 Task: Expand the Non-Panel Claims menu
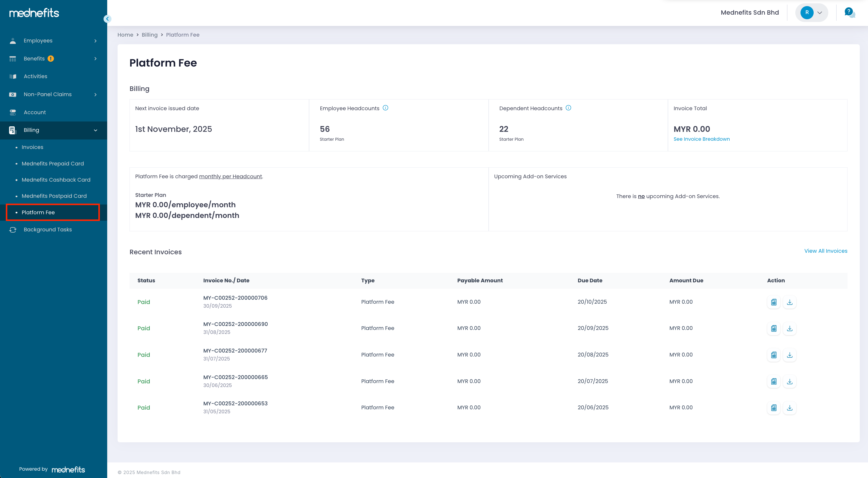coord(95,95)
